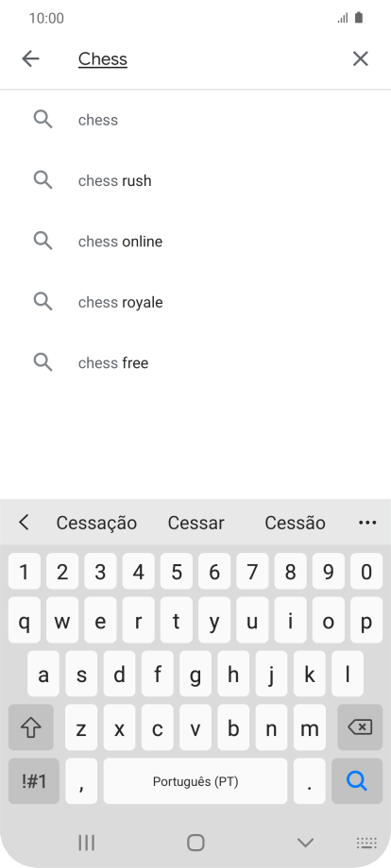Viewport: 391px width, 868px height.
Task: Open keyboard switcher icon in navigation bar
Action: click(x=366, y=843)
